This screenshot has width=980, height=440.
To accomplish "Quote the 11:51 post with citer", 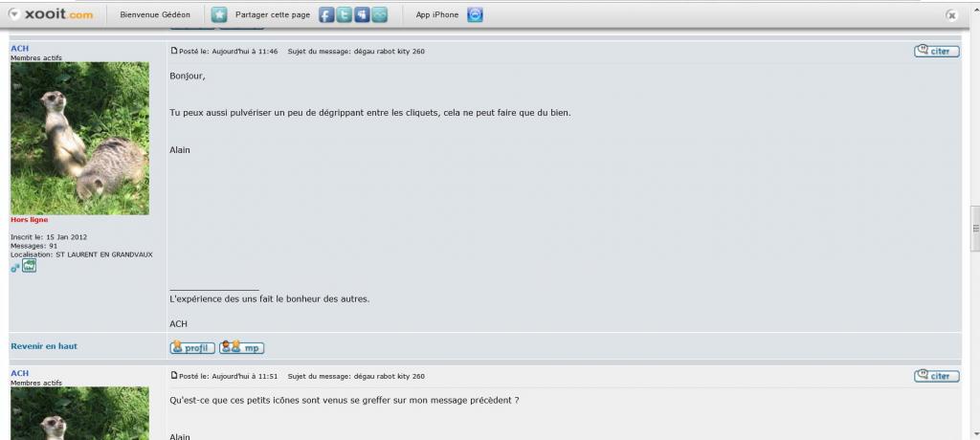I will coord(936,376).
